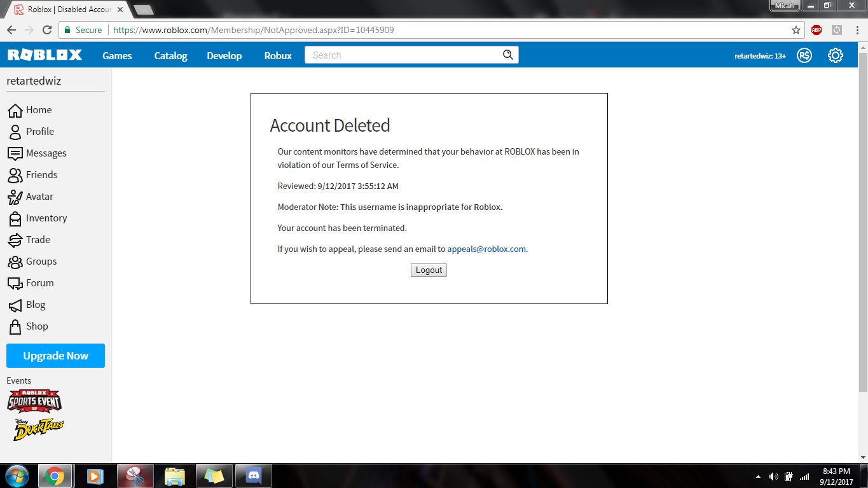This screenshot has width=868, height=488.
Task: Open the Blog megaphone icon in the sidebar
Action: tap(15, 305)
